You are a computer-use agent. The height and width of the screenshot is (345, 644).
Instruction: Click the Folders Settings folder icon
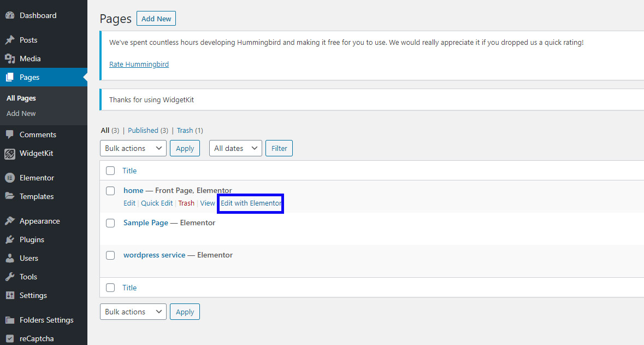click(x=10, y=320)
